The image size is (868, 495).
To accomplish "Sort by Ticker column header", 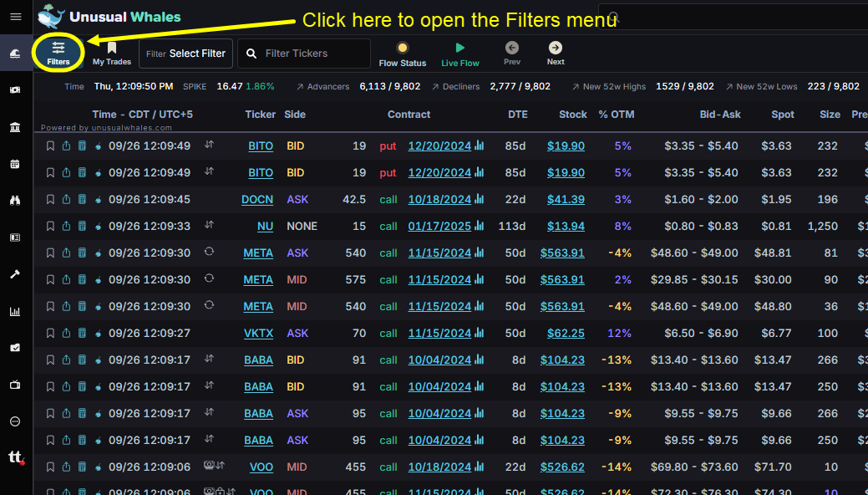I will pos(260,115).
